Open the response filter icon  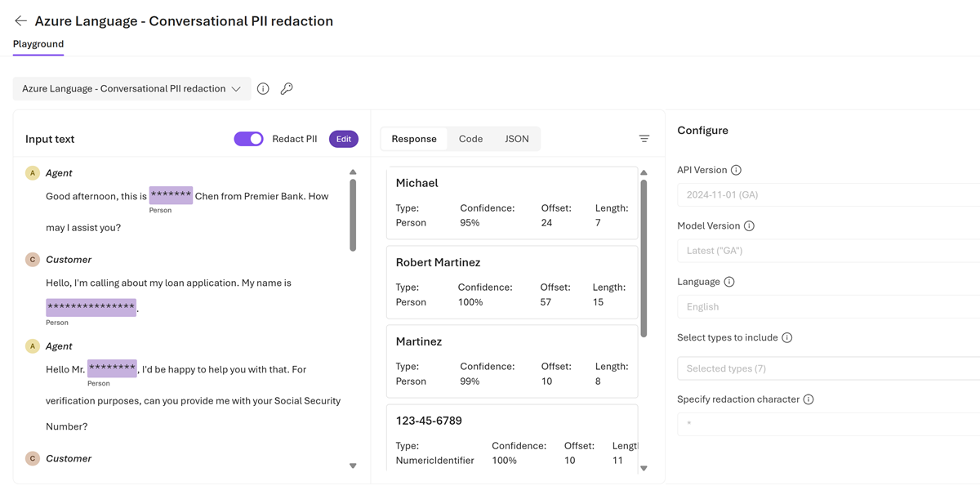click(x=644, y=139)
